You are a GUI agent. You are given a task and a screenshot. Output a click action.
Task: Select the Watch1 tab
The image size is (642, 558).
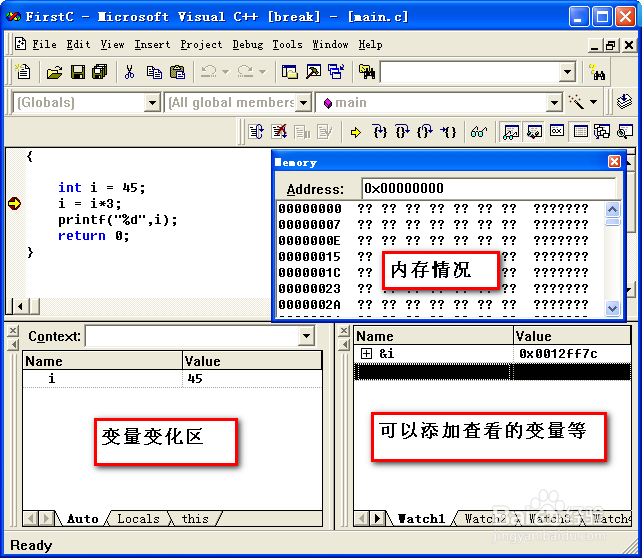click(421, 519)
